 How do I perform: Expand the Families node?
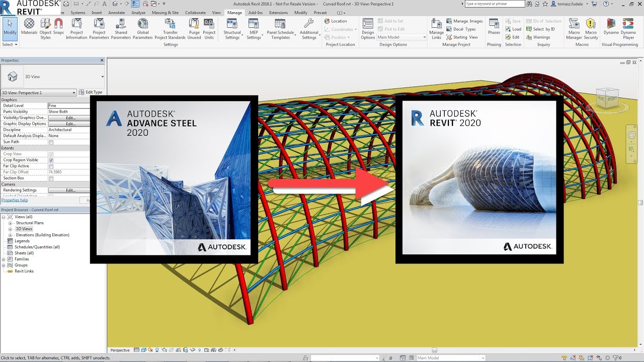(4, 259)
